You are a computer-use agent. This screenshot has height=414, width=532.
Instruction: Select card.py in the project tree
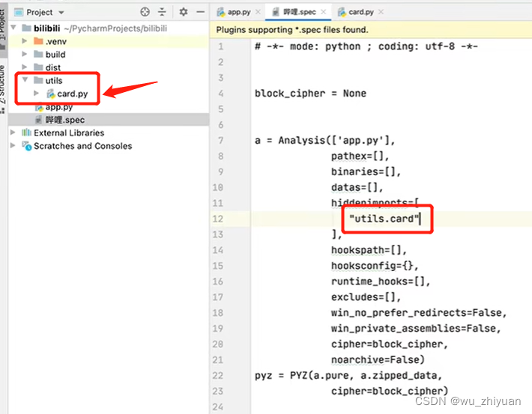(72, 94)
